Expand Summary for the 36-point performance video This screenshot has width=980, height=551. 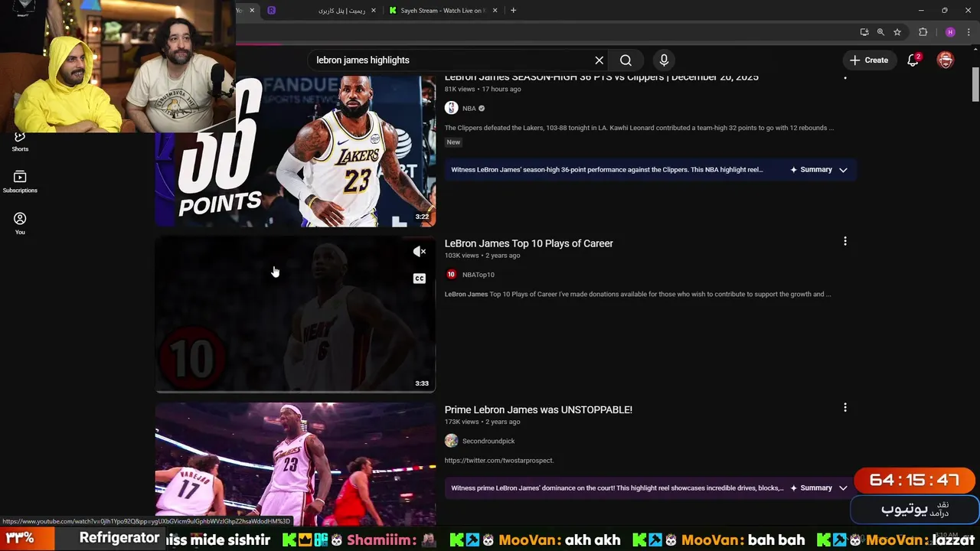pyautogui.click(x=819, y=170)
